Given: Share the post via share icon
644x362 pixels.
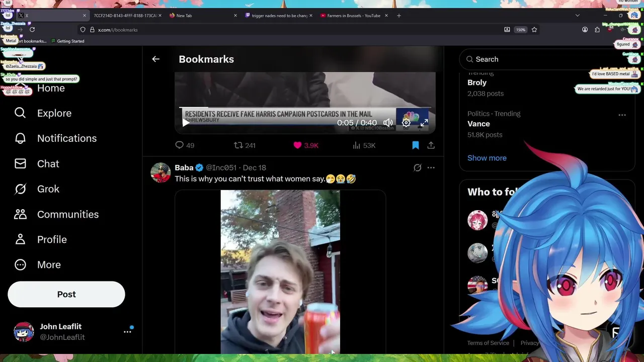Looking at the screenshot, I should tap(431, 145).
